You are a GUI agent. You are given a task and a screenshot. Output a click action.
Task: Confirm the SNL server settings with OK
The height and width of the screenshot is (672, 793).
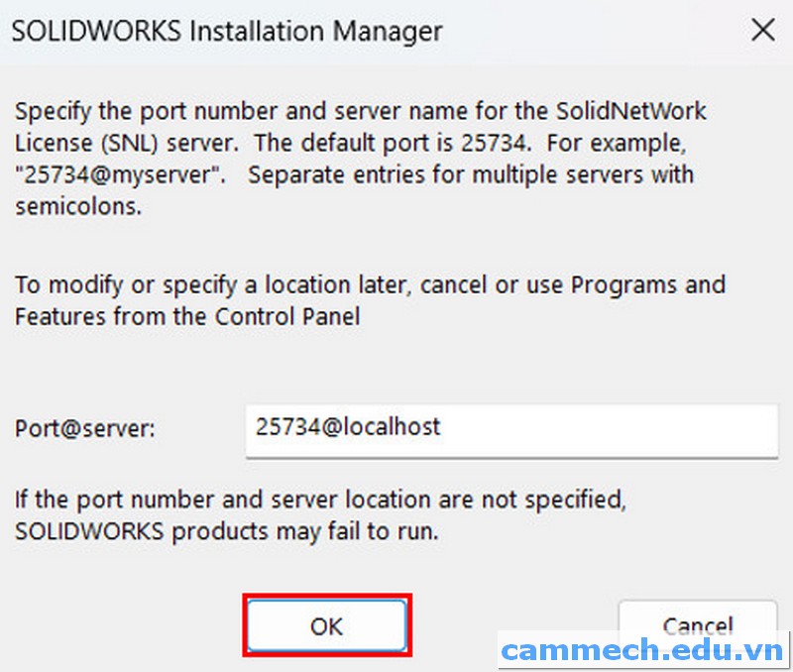[x=326, y=625]
